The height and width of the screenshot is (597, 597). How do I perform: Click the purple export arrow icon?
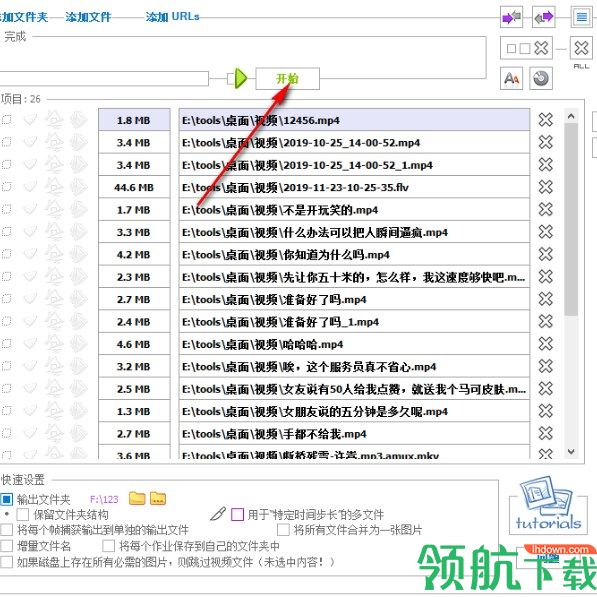click(543, 17)
